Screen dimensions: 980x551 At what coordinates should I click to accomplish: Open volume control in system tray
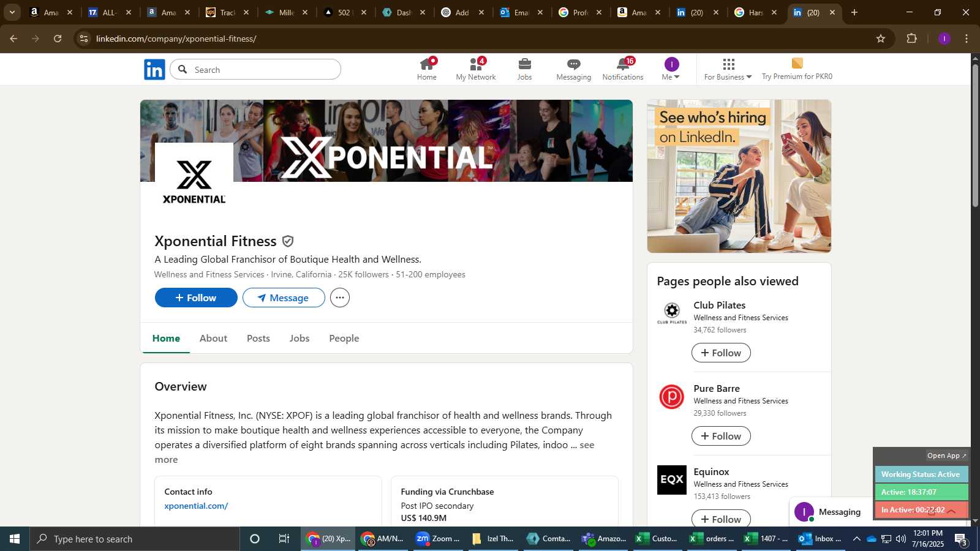(x=900, y=539)
